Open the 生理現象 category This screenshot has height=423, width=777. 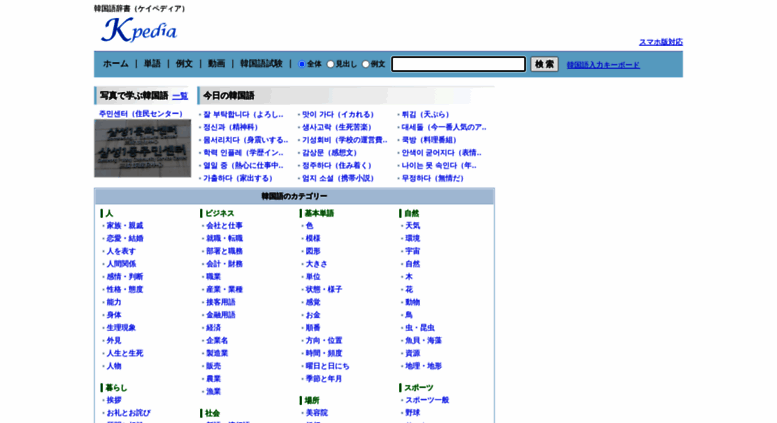pos(121,328)
